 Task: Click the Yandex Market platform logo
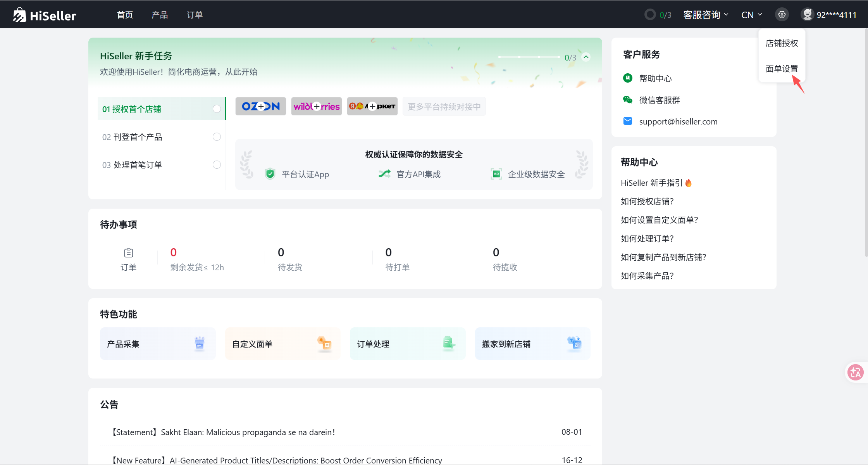372,106
